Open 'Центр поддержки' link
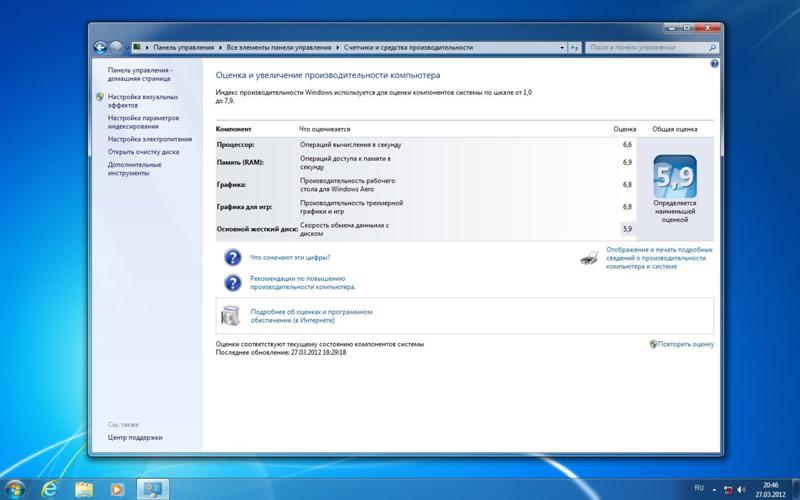 (135, 437)
